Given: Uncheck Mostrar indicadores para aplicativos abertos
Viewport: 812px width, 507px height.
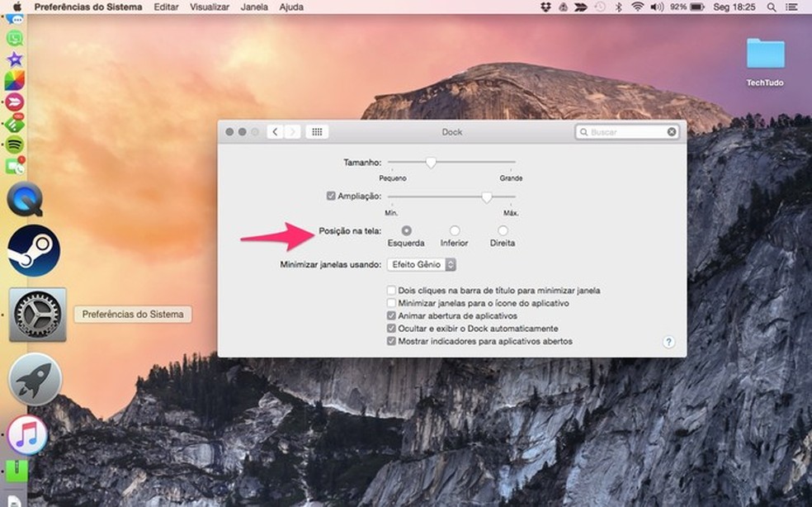Looking at the screenshot, I should point(391,341).
